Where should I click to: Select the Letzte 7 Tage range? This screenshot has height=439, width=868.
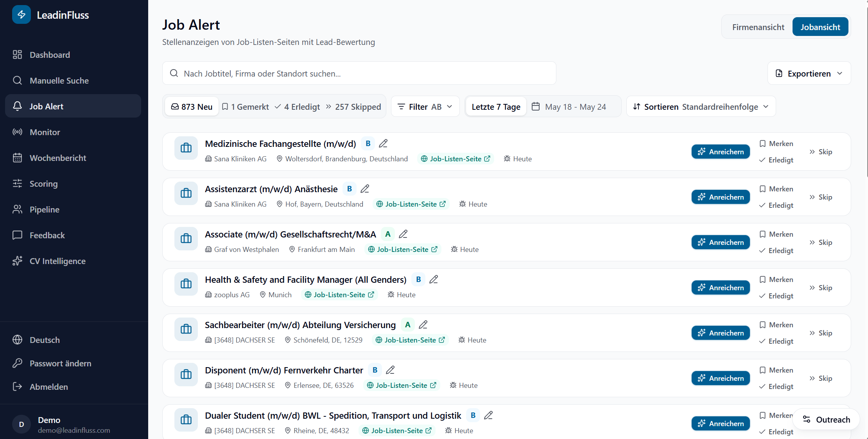496,107
